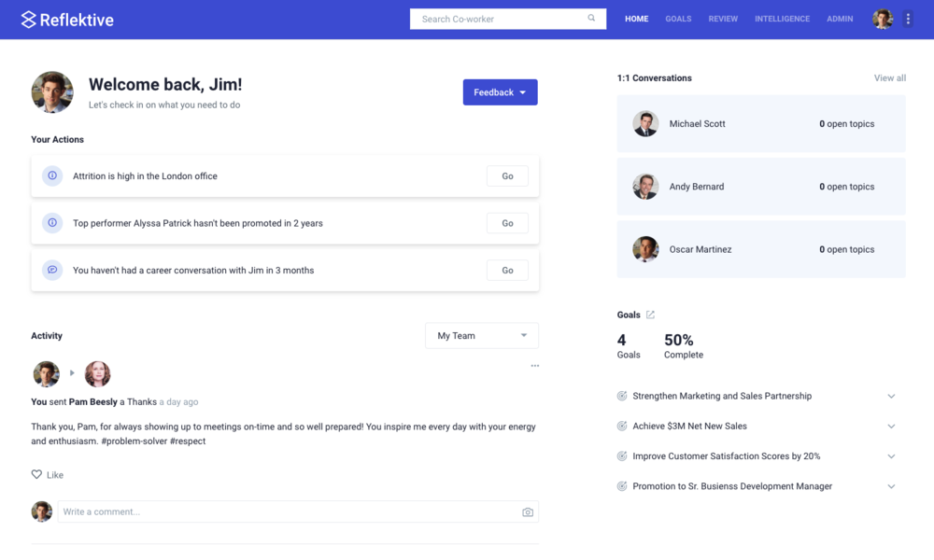Viewport: 934px width, 560px height.
Task: Click the target icon beside Achieve $3M Net New Sales
Action: point(620,426)
